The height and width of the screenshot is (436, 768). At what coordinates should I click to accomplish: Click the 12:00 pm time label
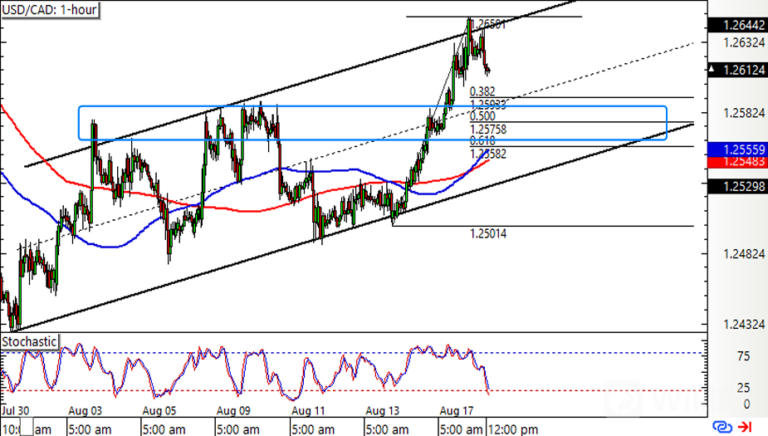pos(512,427)
